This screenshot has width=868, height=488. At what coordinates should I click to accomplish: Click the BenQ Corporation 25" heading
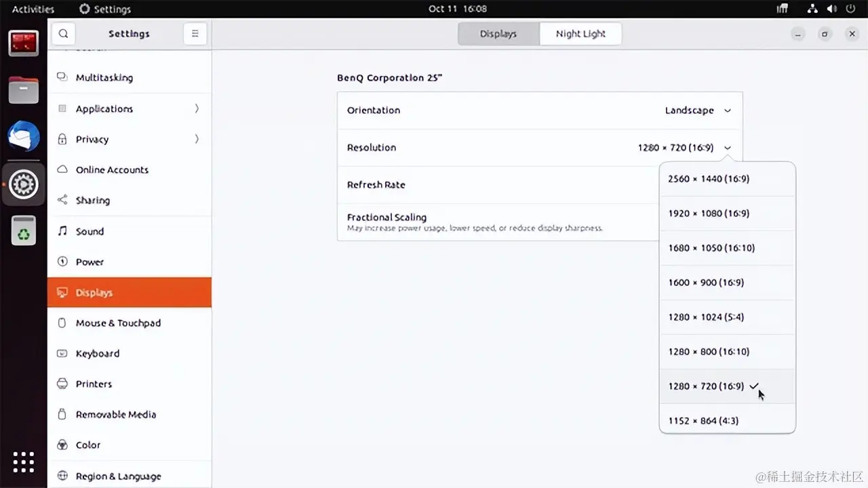389,77
